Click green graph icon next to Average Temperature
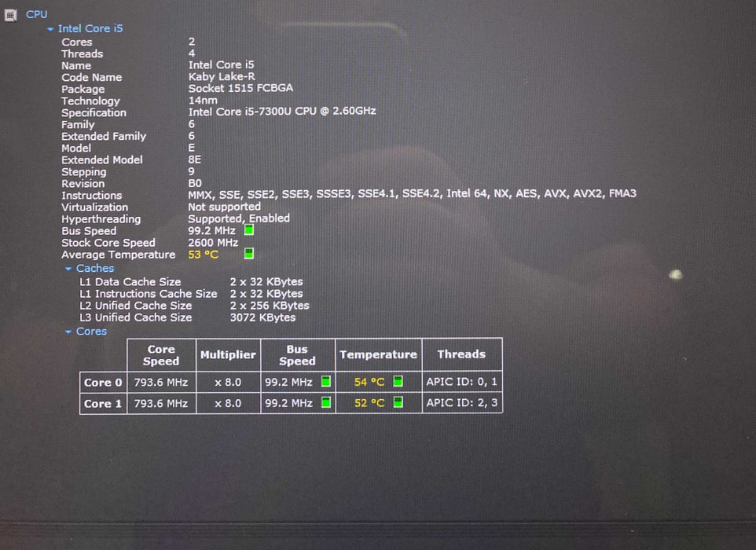The width and height of the screenshot is (756, 550). (248, 254)
